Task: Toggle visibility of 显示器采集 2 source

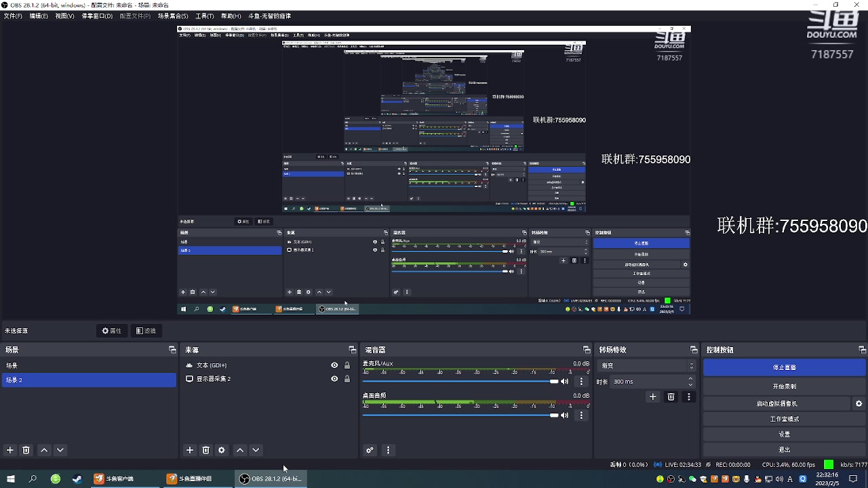Action: (334, 379)
